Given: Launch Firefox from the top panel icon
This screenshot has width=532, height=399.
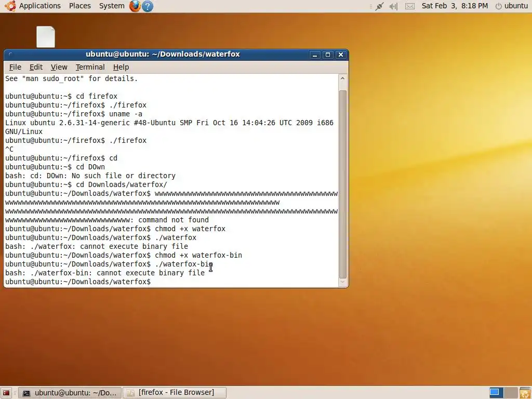Looking at the screenshot, I should point(135,6).
